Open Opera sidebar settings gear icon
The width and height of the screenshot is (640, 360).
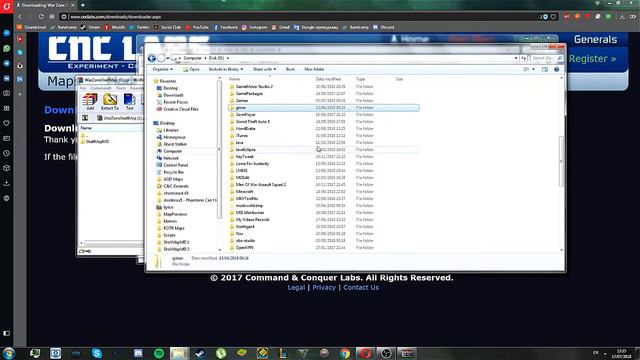7,198
